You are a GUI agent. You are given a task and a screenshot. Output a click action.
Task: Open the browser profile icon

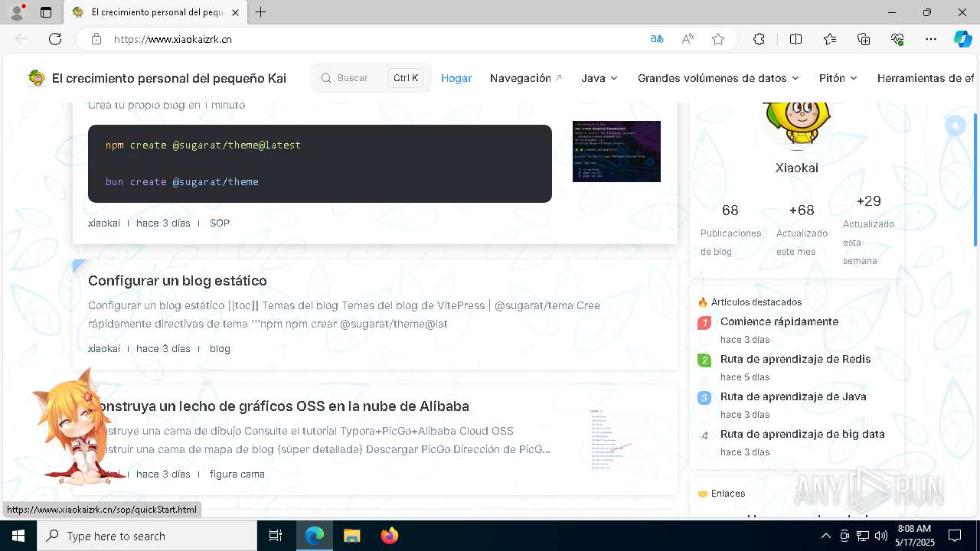pos(17,12)
